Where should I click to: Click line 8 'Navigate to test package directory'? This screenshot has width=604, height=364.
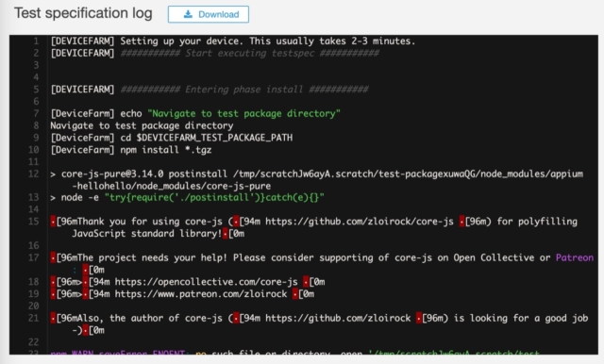click(142, 125)
